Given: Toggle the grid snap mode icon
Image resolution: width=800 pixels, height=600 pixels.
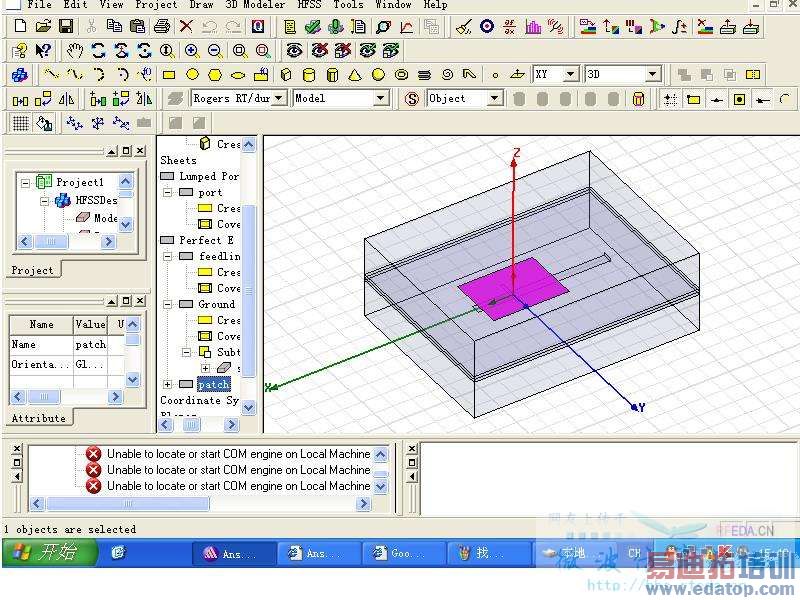Looking at the screenshot, I should pos(670,99).
